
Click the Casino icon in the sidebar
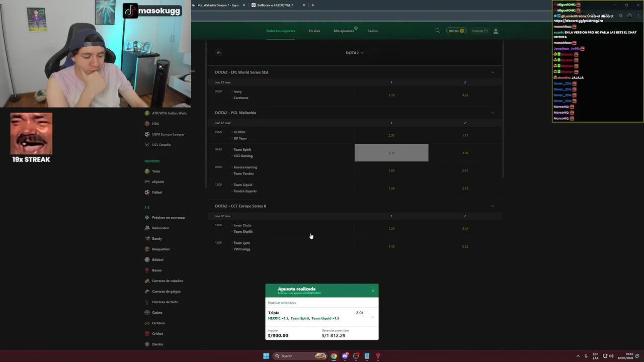pos(147,313)
